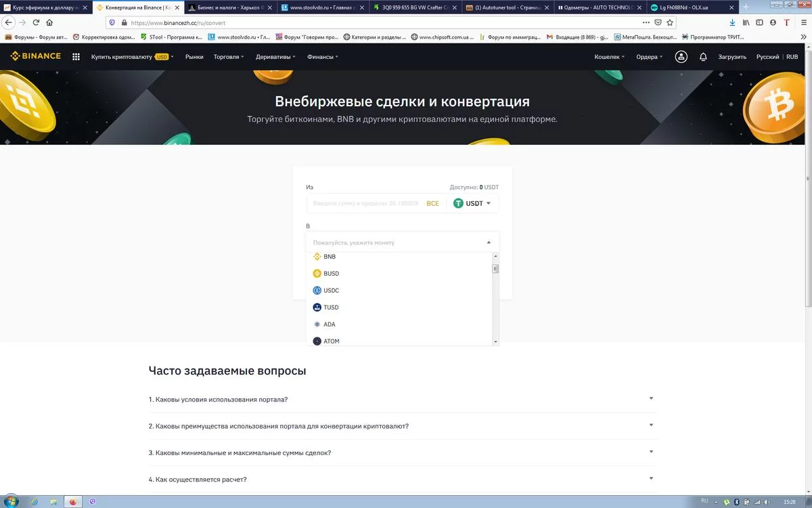
Task: Open the Binance apps grid menu
Action: coord(76,57)
